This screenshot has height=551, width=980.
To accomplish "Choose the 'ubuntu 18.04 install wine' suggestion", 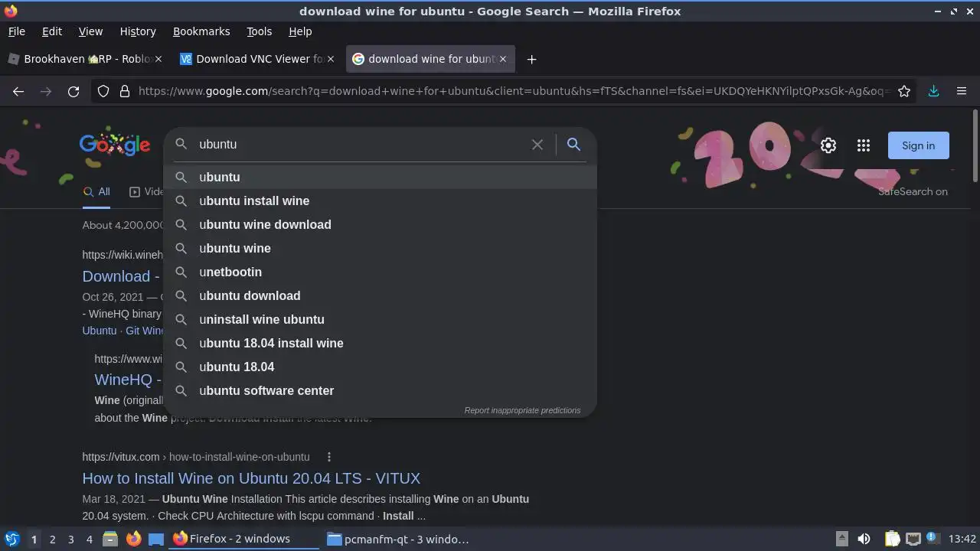I will pos(380,343).
